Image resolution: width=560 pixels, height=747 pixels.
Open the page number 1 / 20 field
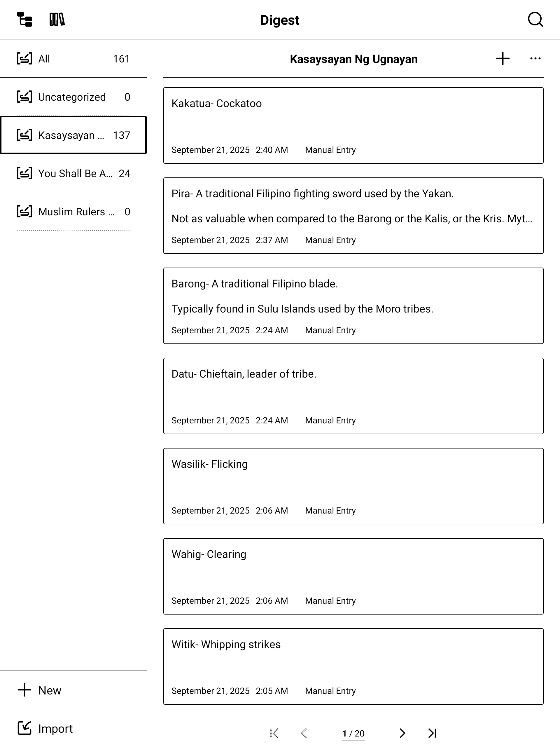click(353, 733)
